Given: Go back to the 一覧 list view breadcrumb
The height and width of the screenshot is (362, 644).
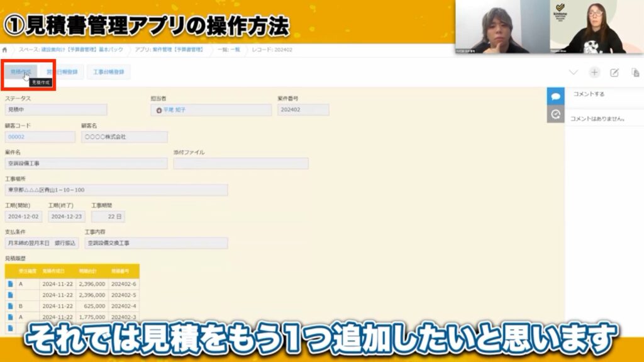Looking at the screenshot, I should (x=235, y=50).
